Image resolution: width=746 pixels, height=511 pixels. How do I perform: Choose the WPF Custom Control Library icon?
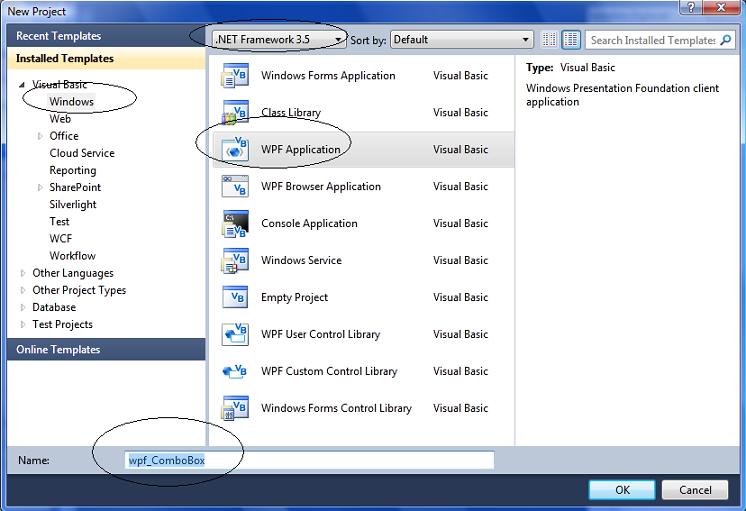click(234, 372)
